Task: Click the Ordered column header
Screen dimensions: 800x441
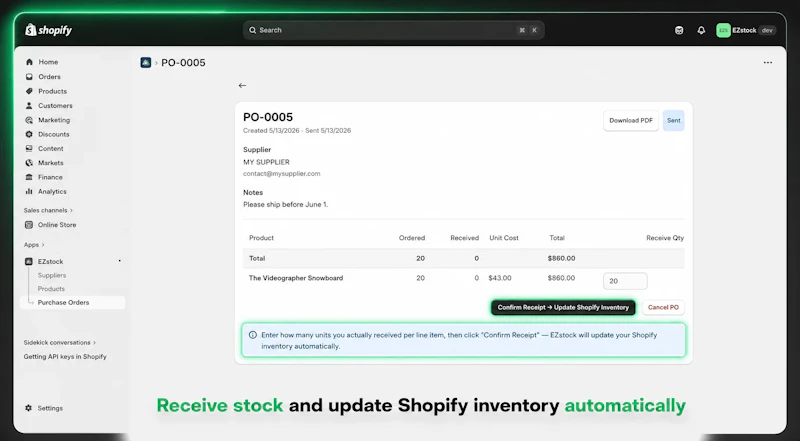Action: tap(412, 238)
